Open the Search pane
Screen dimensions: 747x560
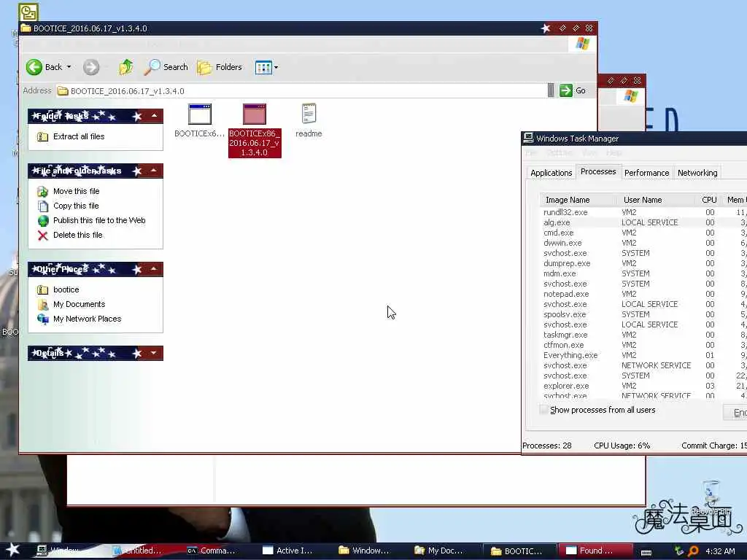coord(166,67)
